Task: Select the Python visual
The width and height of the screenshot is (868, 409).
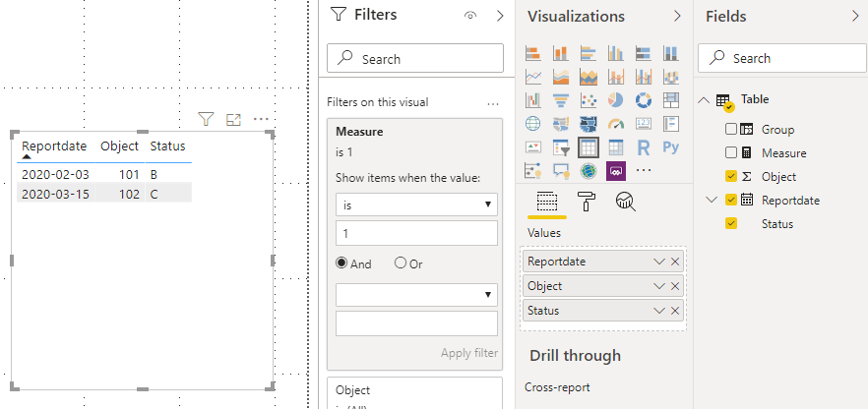Action: tap(671, 147)
